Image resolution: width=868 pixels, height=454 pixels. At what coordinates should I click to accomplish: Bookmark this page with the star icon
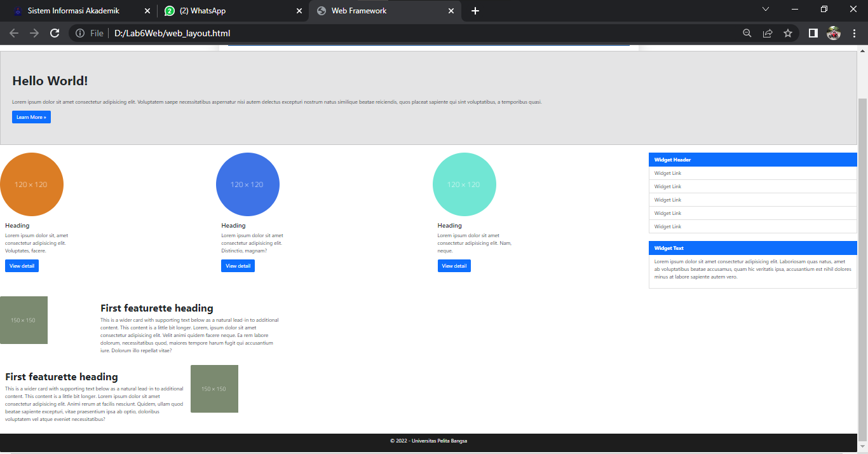point(788,33)
